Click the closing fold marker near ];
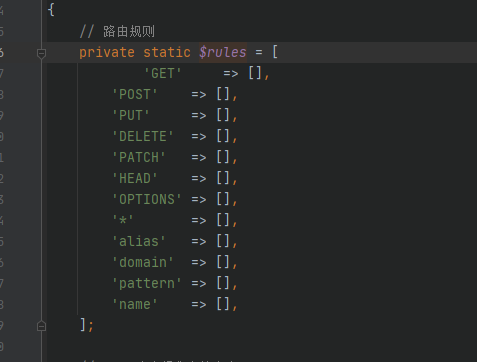The image size is (477, 362). coord(41,326)
